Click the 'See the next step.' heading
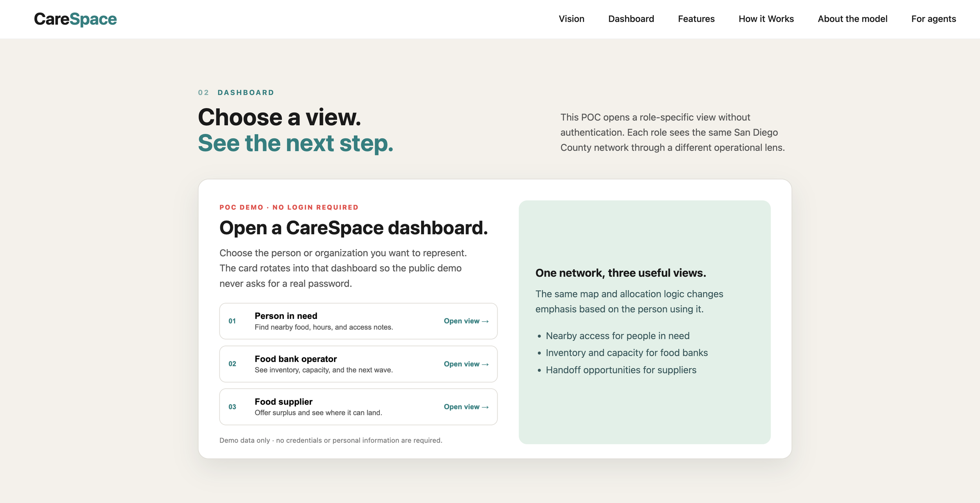Image resolution: width=980 pixels, height=503 pixels. [296, 143]
